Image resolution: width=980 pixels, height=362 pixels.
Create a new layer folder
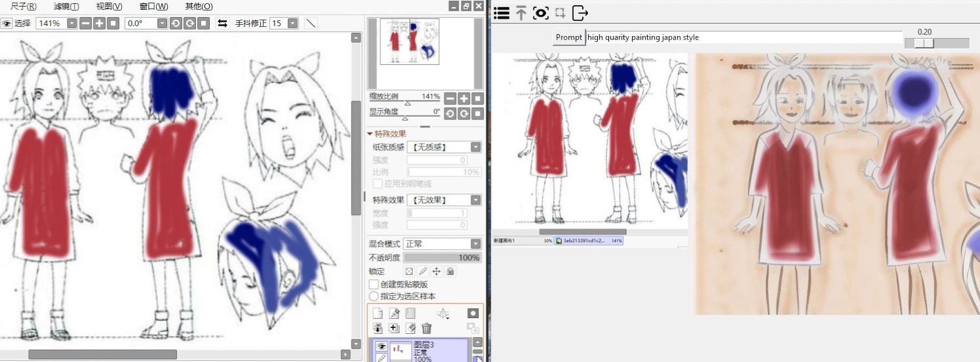(410, 314)
